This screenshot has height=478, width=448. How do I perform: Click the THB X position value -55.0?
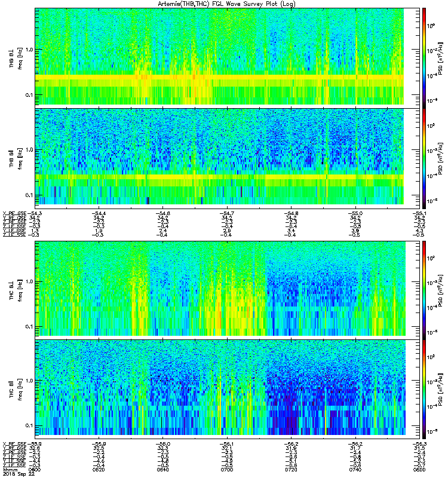tap(355, 213)
